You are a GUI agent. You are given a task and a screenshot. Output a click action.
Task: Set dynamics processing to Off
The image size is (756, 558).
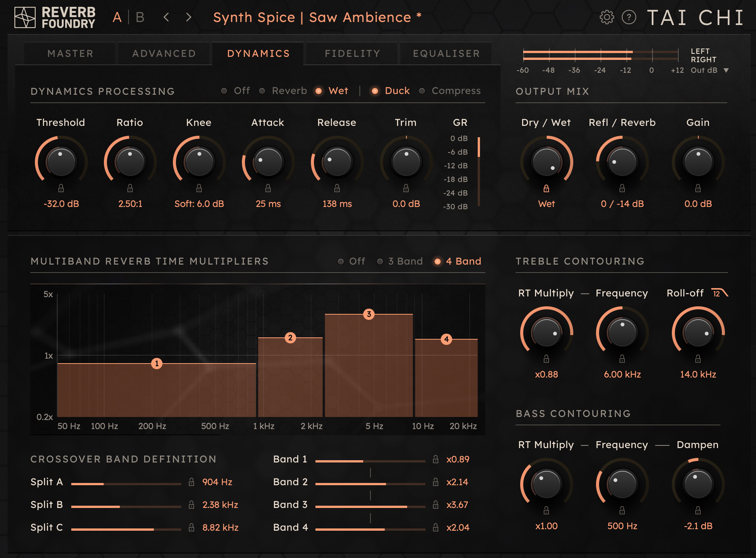[x=235, y=91]
